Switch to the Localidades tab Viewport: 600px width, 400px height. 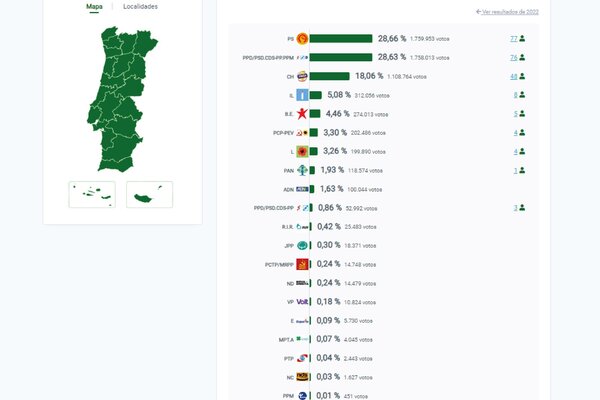pyautogui.click(x=140, y=7)
